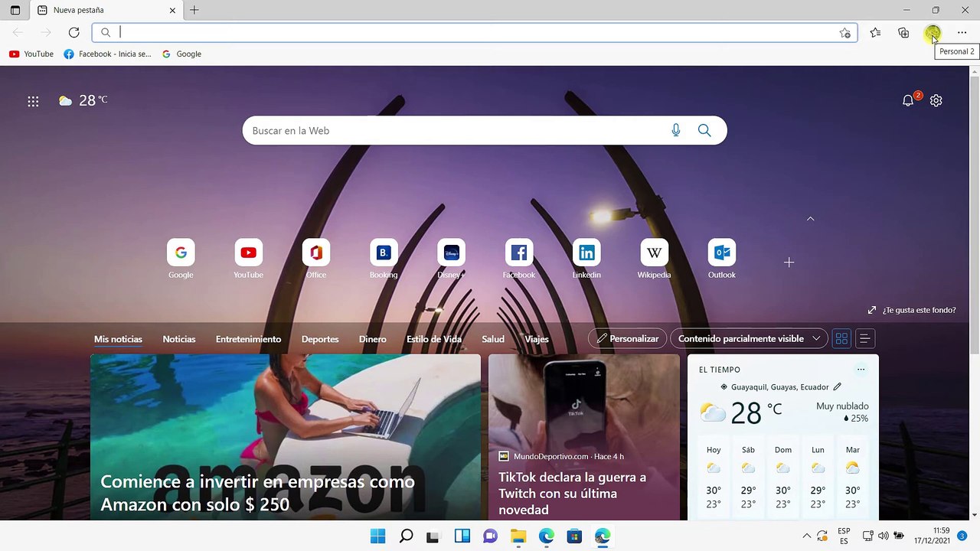Screen dimensions: 980x551
Task: Collapse quick links with chevron up
Action: pyautogui.click(x=810, y=219)
